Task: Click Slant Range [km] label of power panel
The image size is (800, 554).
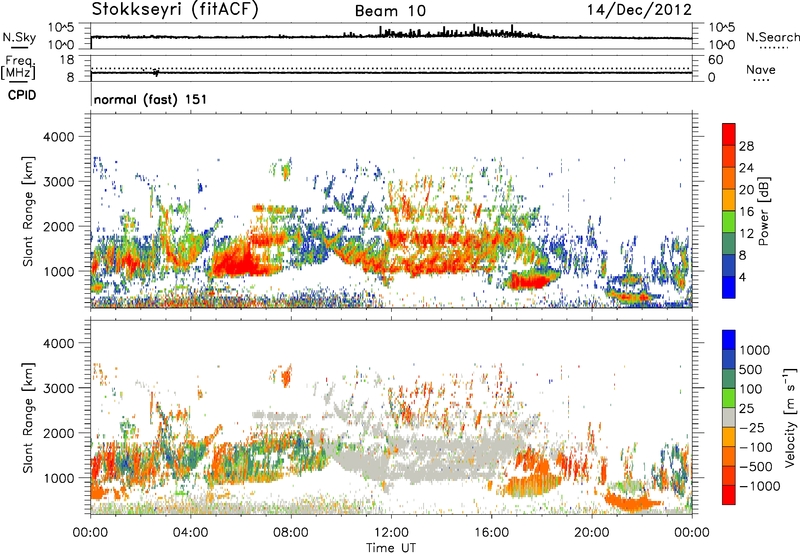Action: pyautogui.click(x=28, y=211)
